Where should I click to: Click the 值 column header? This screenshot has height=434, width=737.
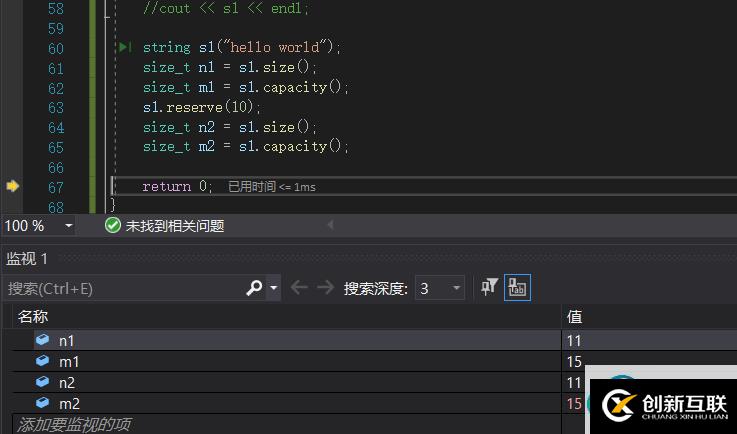tap(575, 316)
